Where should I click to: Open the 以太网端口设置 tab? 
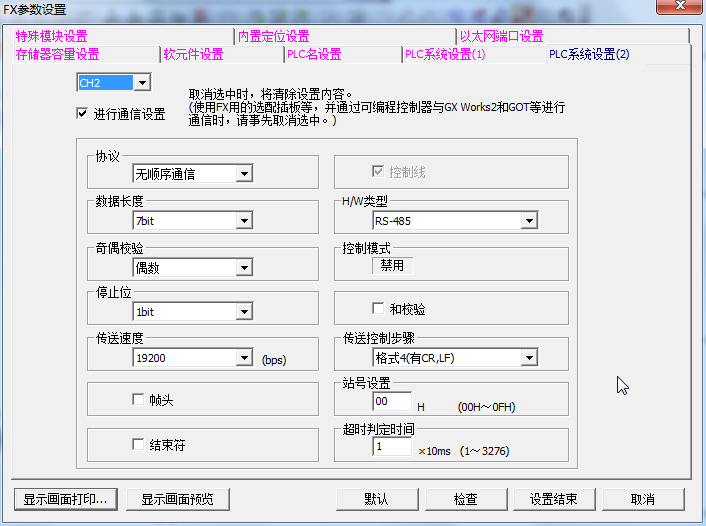point(501,36)
